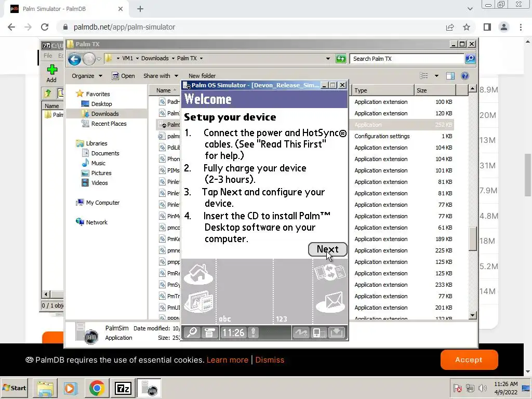Open the File menu in 7-Zip window
This screenshot has height=399, width=532.
(48, 55)
